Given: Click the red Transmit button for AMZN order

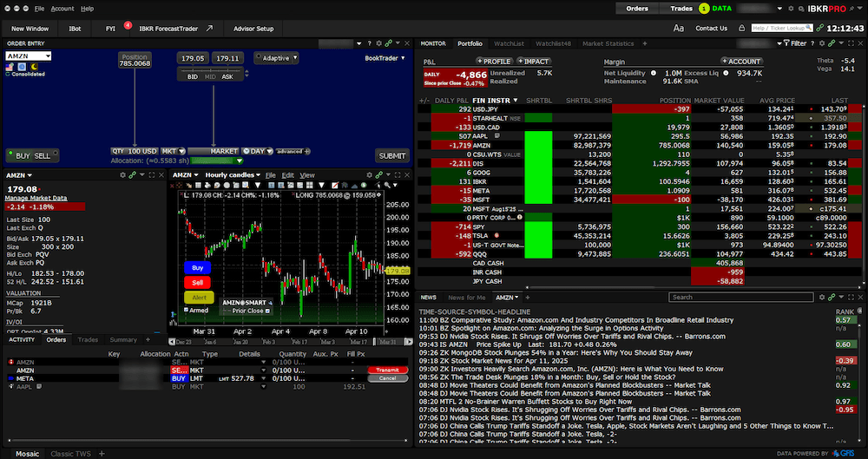Looking at the screenshot, I should (x=387, y=370).
